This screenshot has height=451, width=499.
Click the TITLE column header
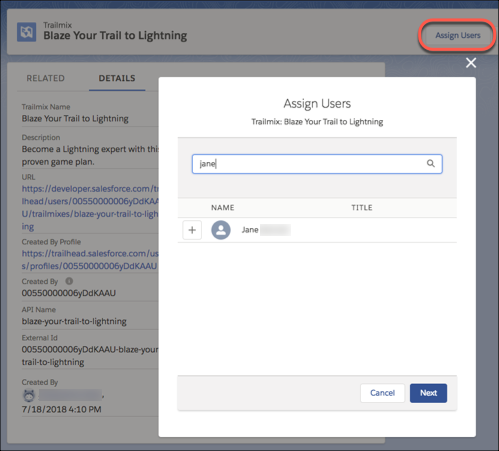click(362, 208)
